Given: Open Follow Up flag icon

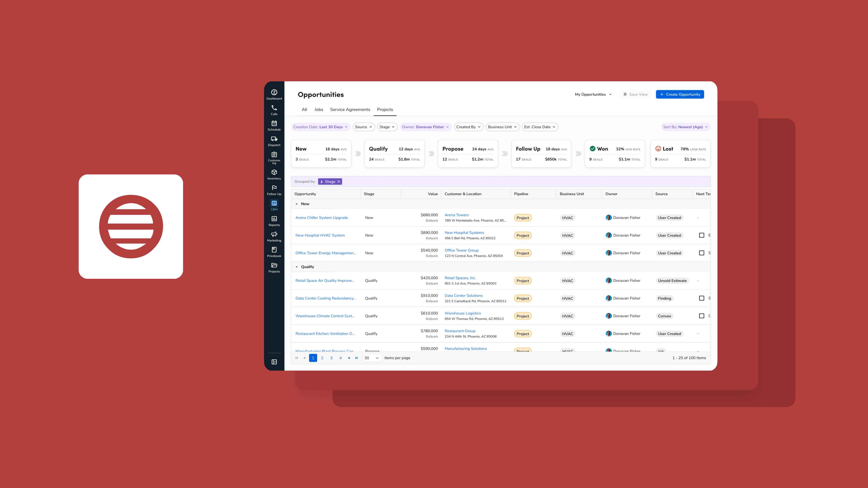Looking at the screenshot, I should pyautogui.click(x=274, y=190).
